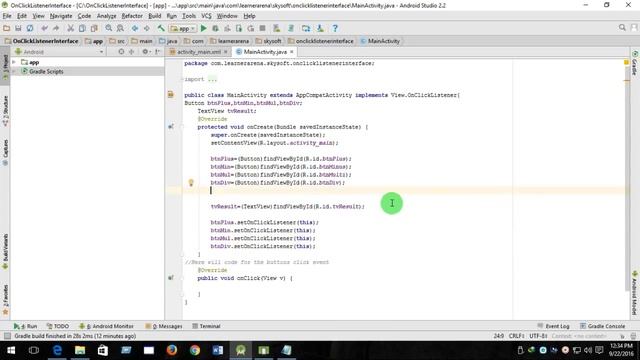Image resolution: width=640 pixels, height=360 pixels.
Task: Open Firefox from the taskbar
Action: coord(172,350)
